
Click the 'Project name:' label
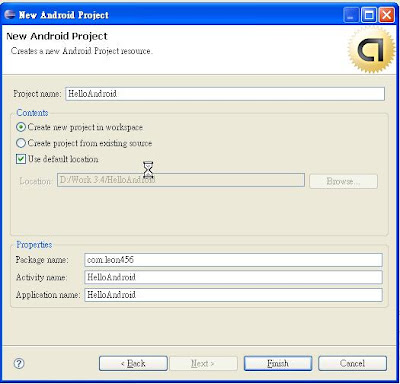click(x=37, y=94)
